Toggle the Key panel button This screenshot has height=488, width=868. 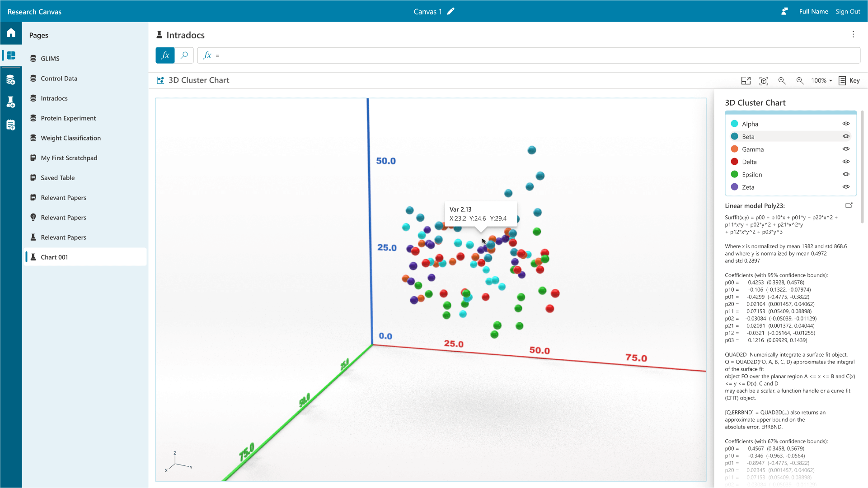[x=849, y=81]
